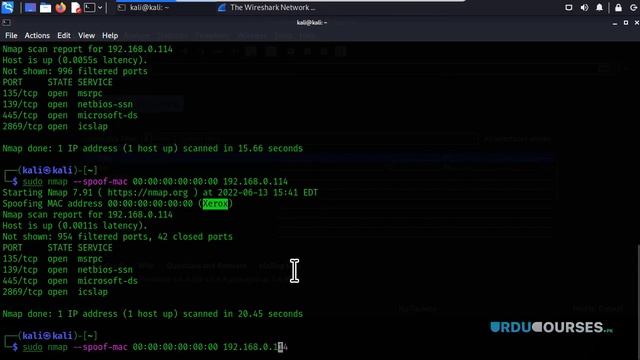Click 'Starting Nmap 7.91' line
The image size is (640, 360).
tap(160, 193)
